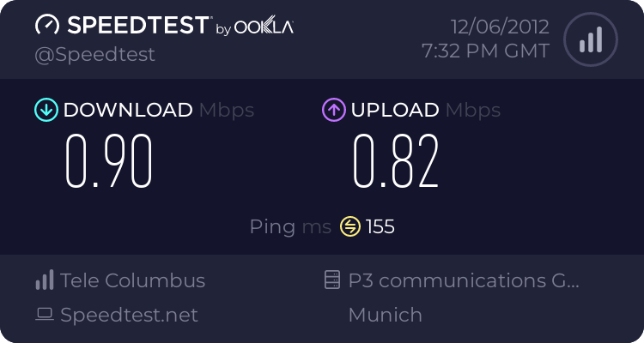The height and width of the screenshot is (343, 644).
Task: Select the P3 communications server name
Action: (464, 280)
